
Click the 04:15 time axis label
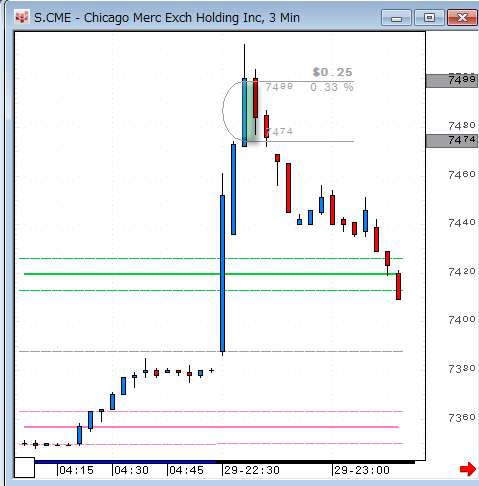[x=76, y=470]
